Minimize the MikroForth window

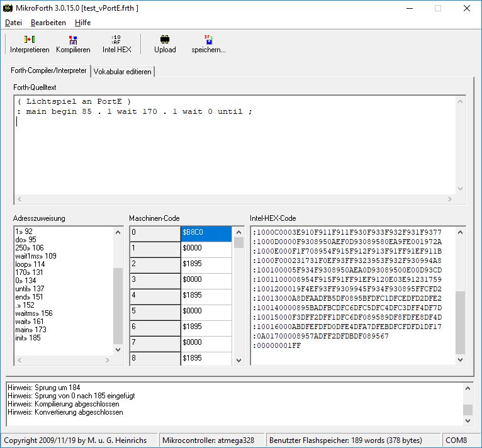coord(410,8)
